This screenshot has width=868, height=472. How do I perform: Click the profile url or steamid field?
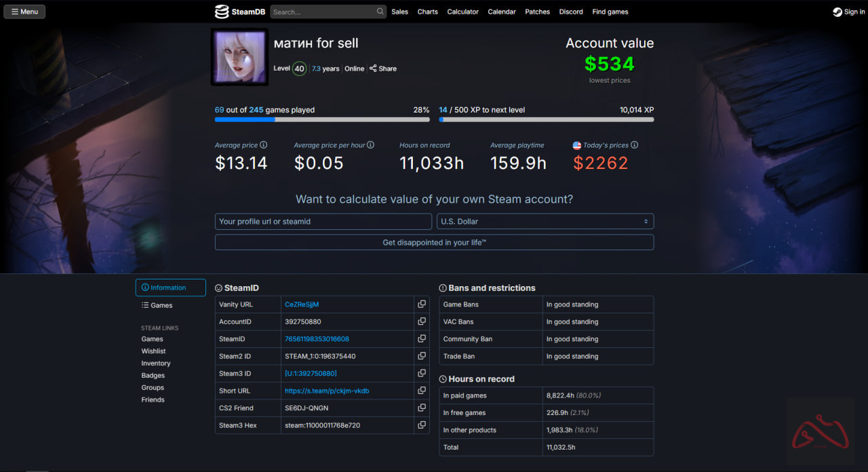click(x=323, y=222)
